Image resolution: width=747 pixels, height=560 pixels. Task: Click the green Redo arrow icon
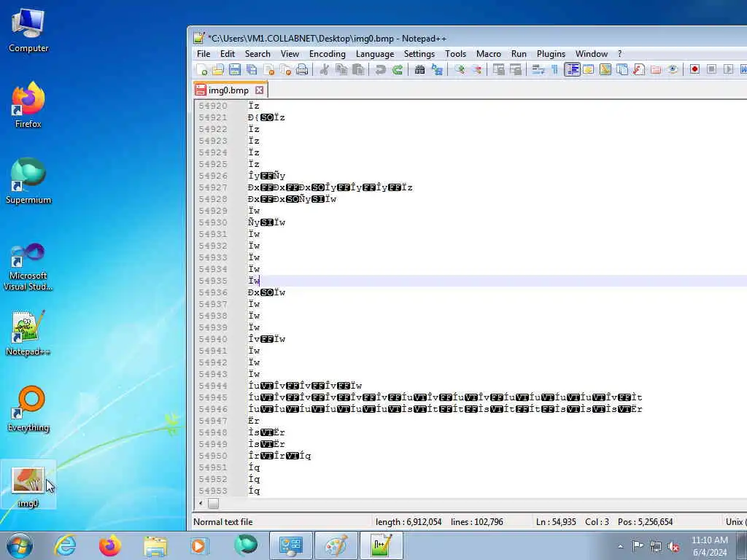coord(398,70)
